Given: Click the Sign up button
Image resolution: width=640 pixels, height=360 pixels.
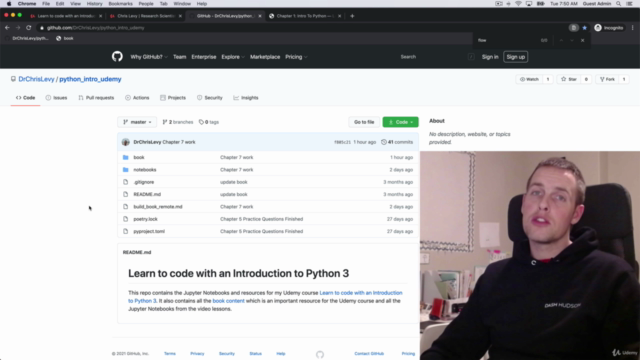Looking at the screenshot, I should tap(516, 57).
